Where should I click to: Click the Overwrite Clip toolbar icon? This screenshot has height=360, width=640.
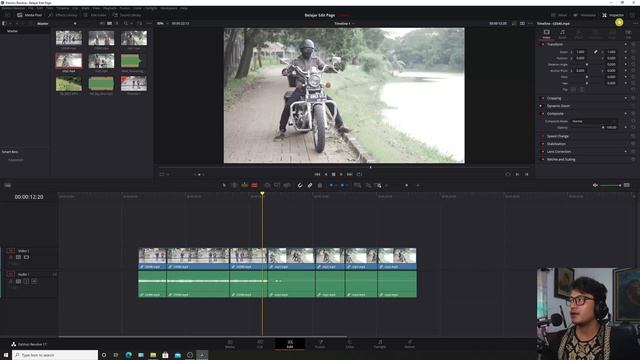point(277,185)
